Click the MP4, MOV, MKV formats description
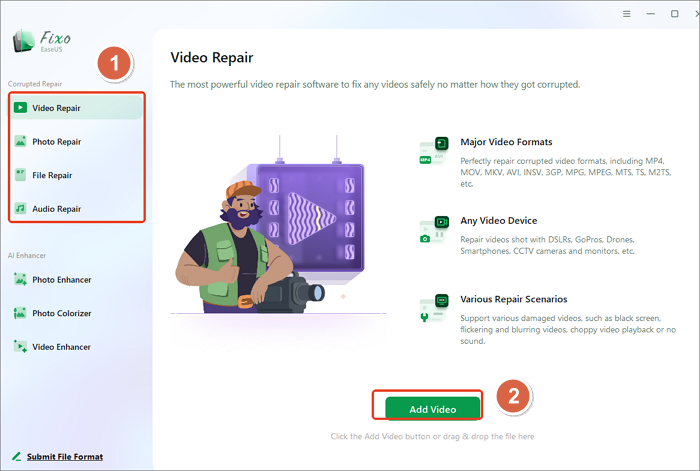Viewport: 700px width, 471px height. [566, 172]
